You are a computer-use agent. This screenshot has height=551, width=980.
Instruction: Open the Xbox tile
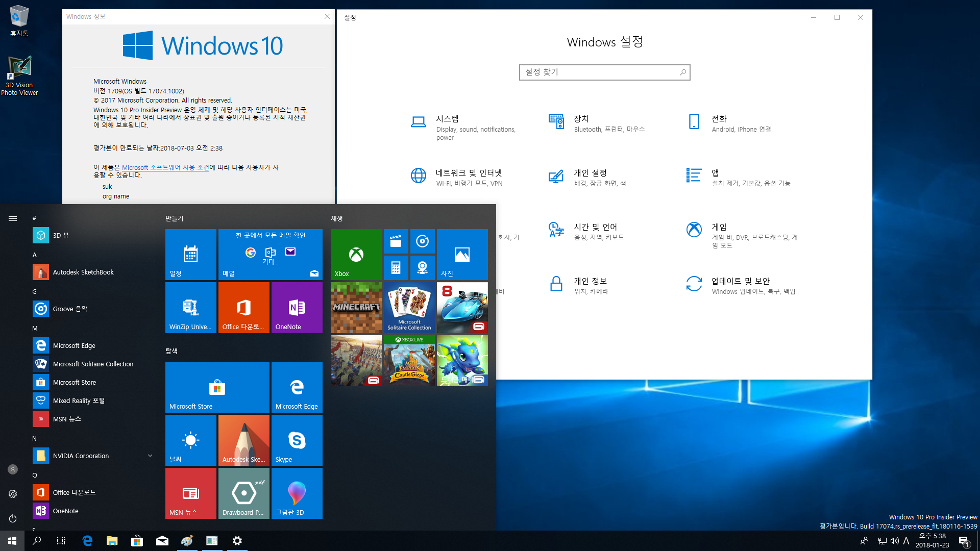pyautogui.click(x=356, y=255)
